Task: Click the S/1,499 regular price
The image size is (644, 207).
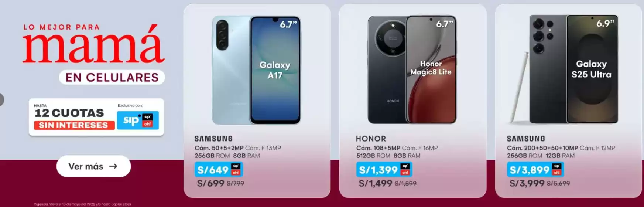Action: pyautogui.click(x=376, y=183)
